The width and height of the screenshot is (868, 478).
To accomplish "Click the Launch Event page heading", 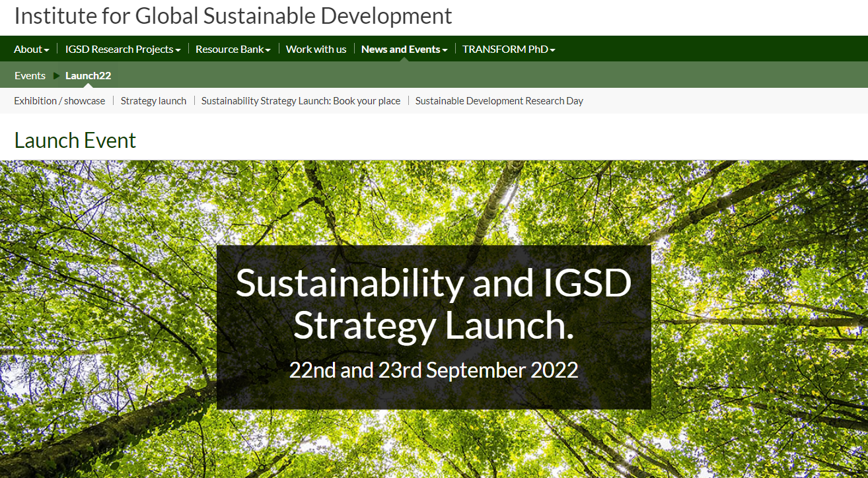I will [75, 141].
